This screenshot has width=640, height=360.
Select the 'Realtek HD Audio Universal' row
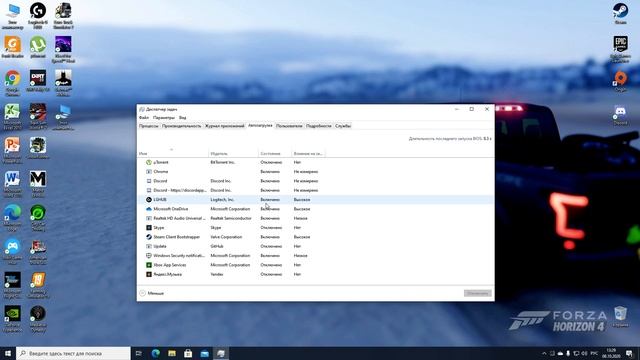[316, 218]
